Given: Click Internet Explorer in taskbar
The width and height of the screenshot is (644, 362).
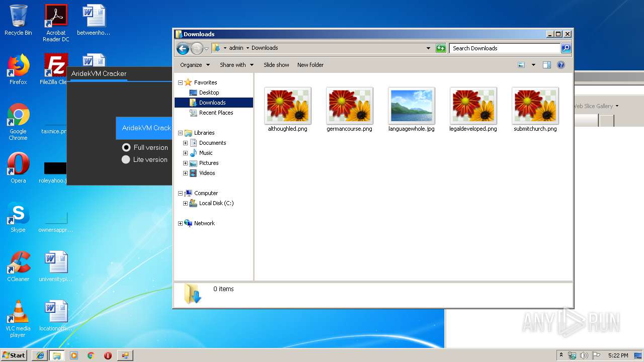Looking at the screenshot, I should point(40,355).
